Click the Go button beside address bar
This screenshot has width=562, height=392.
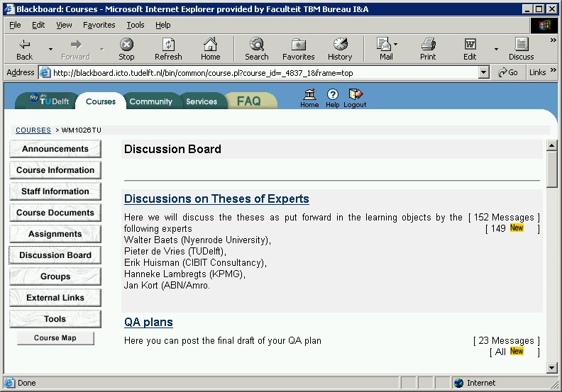pos(508,72)
